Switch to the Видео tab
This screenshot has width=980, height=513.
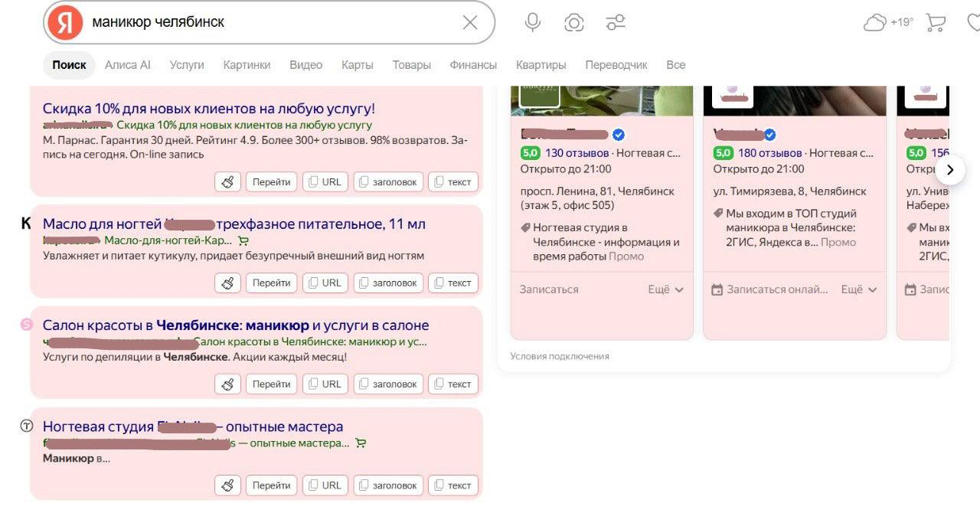tap(306, 65)
